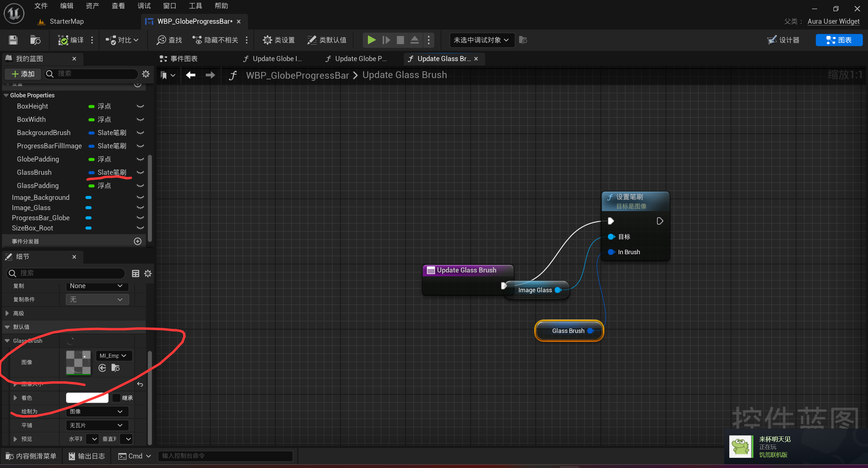868x468 pixels.
Task: Switch to 设计器 Designer mode
Action: pos(784,40)
